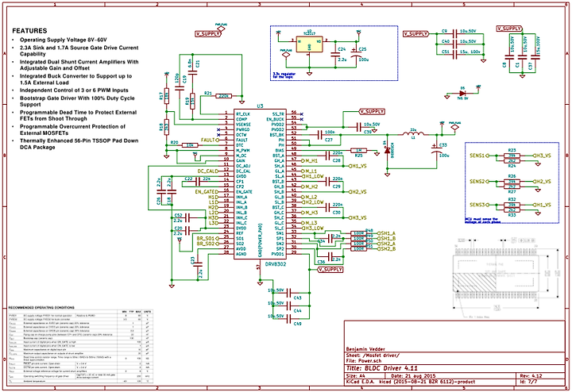The height and width of the screenshot is (392, 572).
Task: Select polarized capacitor C33 valued 100u
Action: pyautogui.click(x=436, y=148)
